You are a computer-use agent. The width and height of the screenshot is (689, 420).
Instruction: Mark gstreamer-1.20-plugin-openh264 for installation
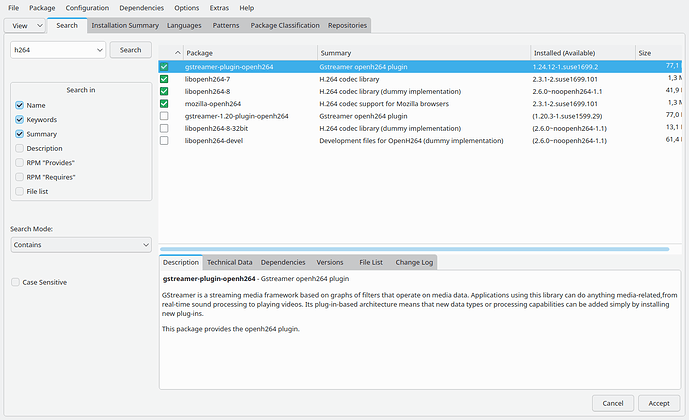164,116
